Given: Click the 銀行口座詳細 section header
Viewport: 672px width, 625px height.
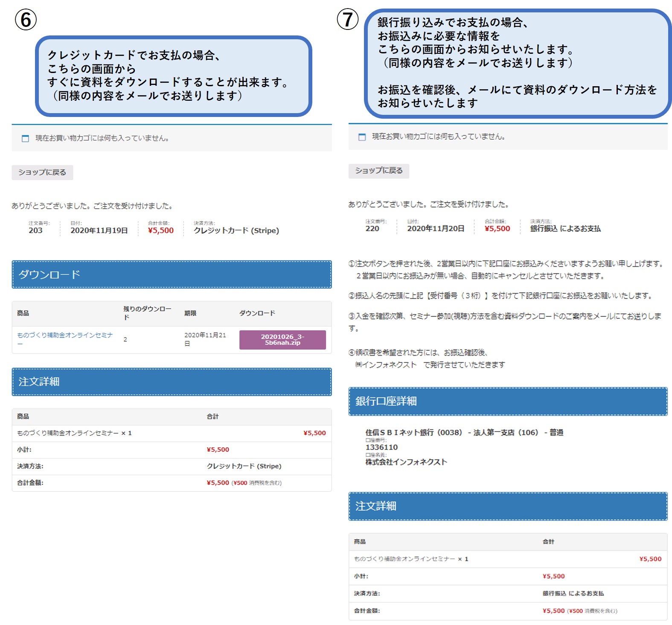Looking at the screenshot, I should tap(508, 401).
